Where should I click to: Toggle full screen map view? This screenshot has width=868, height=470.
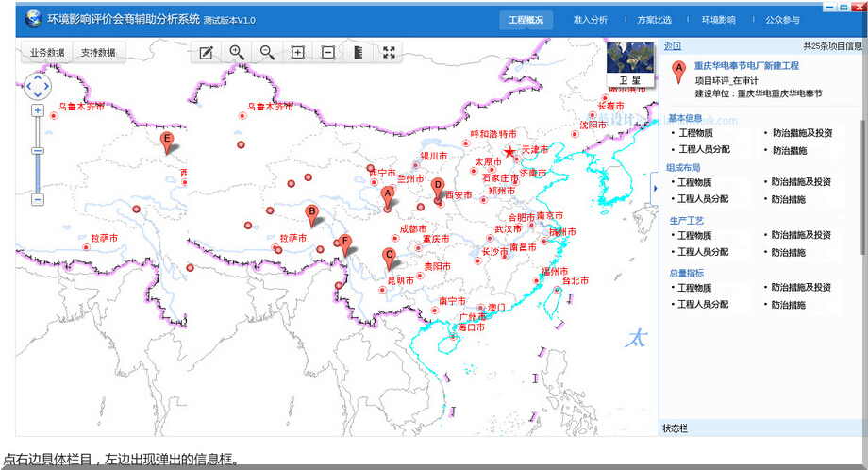tap(388, 53)
